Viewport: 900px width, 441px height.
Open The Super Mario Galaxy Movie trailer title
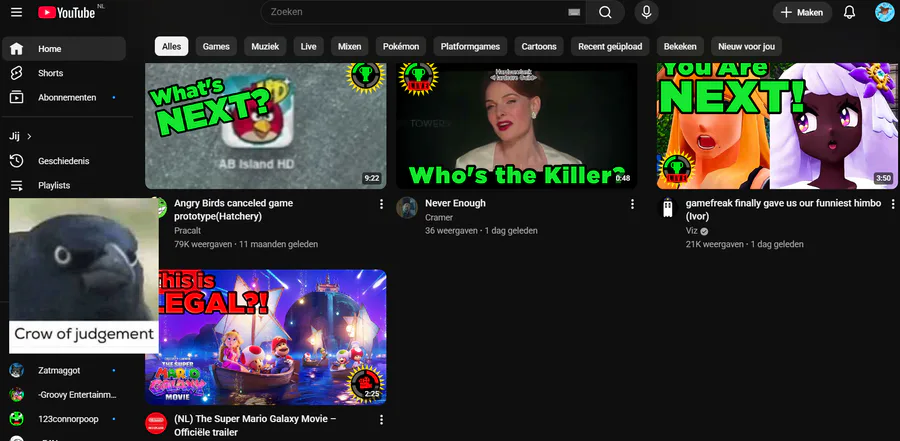pos(255,425)
